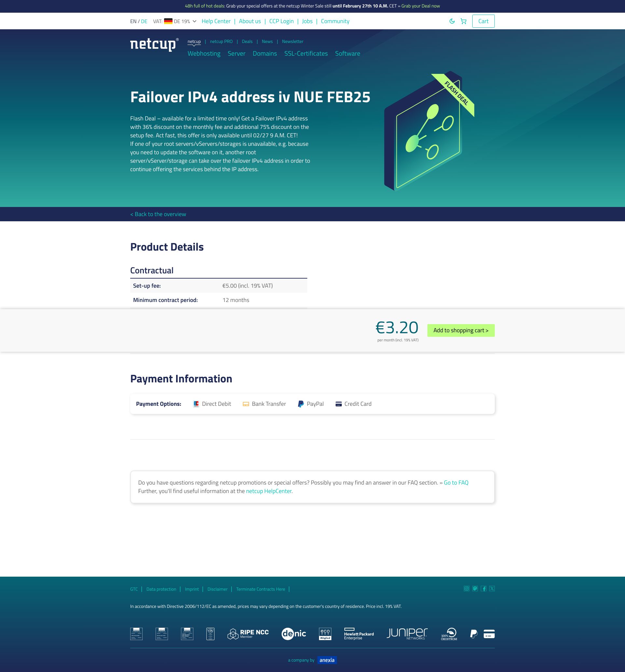This screenshot has width=625, height=672.
Task: Click first certificate badge in footer
Action: 136,634
